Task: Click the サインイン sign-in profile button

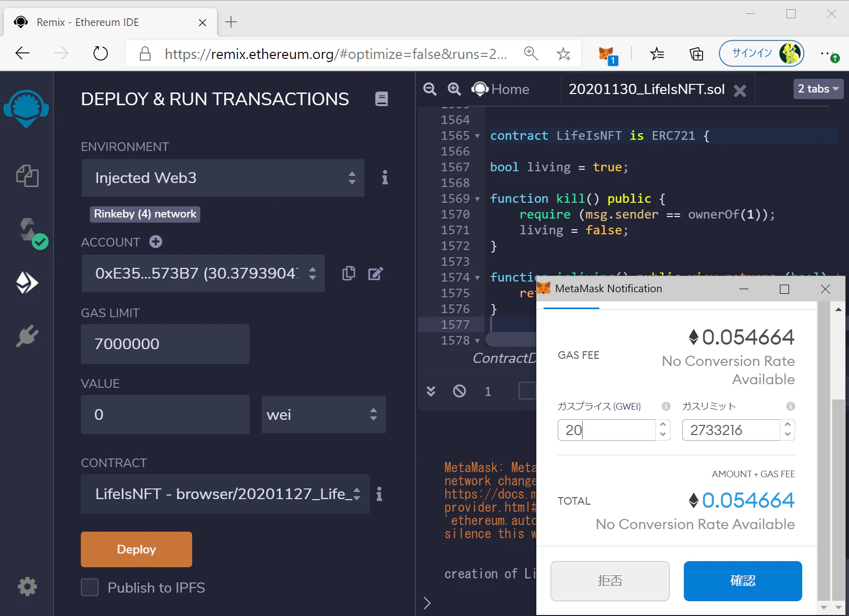Action: tap(762, 53)
